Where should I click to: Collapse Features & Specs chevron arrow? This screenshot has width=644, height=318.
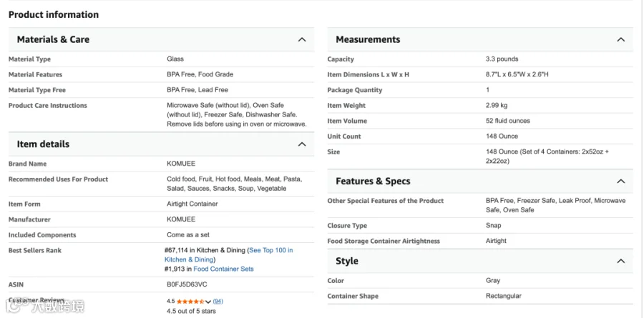click(x=620, y=182)
